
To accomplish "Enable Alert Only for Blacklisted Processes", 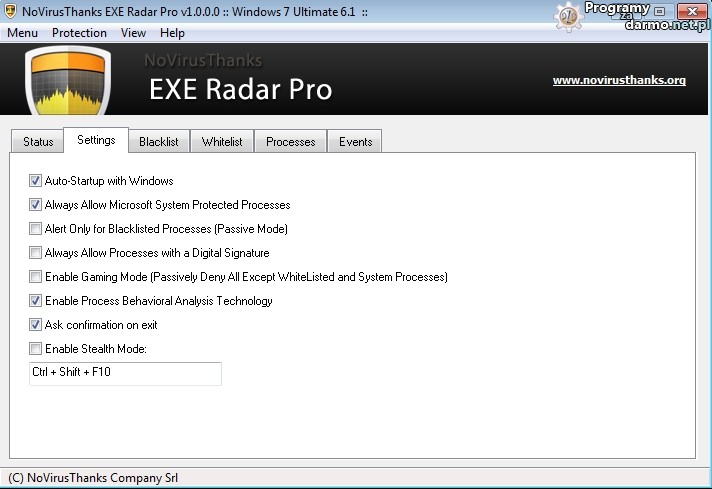I will tap(36, 229).
